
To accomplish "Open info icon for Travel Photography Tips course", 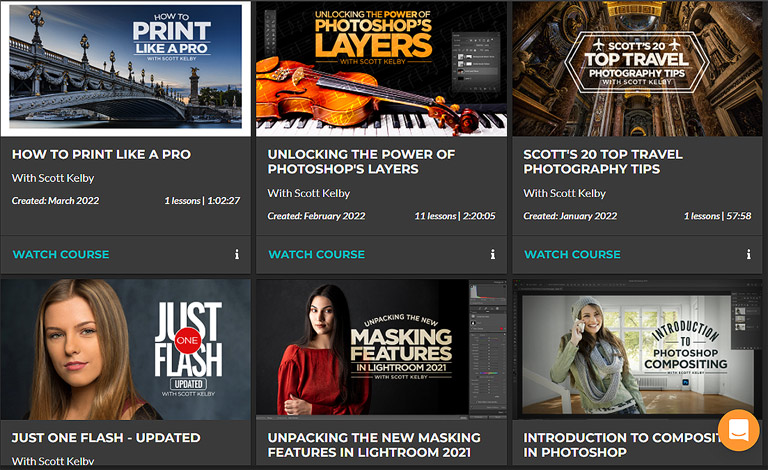I will pos(748,254).
